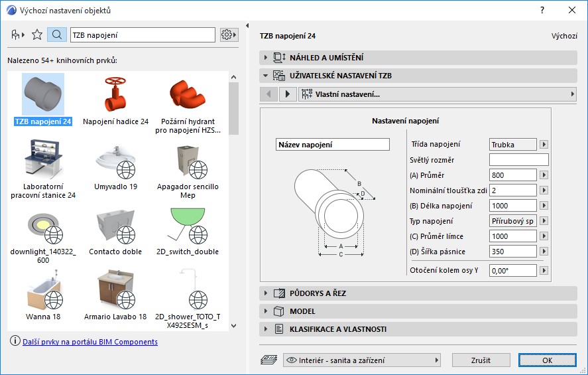Click the library list scroll down arrow
Viewport: 588px width, 375px height.
click(233, 326)
